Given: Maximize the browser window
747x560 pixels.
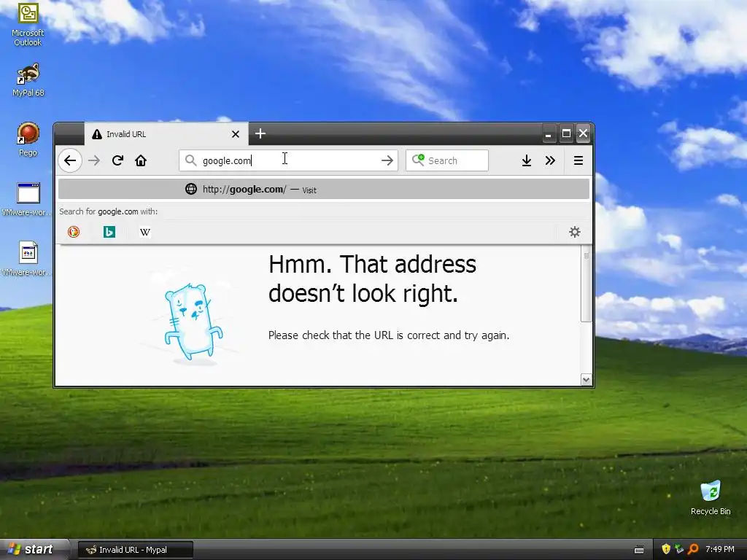Looking at the screenshot, I should (566, 134).
